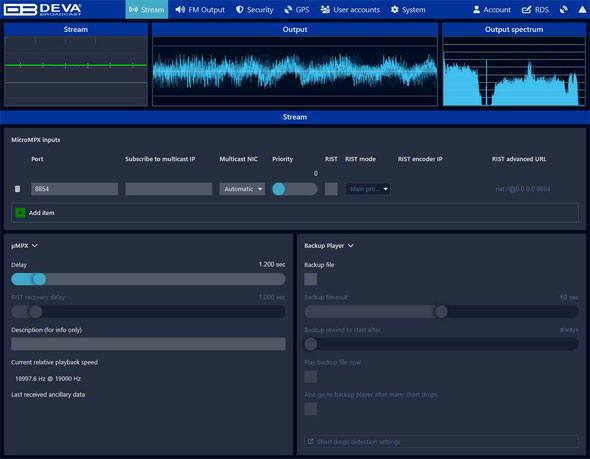Adjust the Priority slider

click(294, 189)
